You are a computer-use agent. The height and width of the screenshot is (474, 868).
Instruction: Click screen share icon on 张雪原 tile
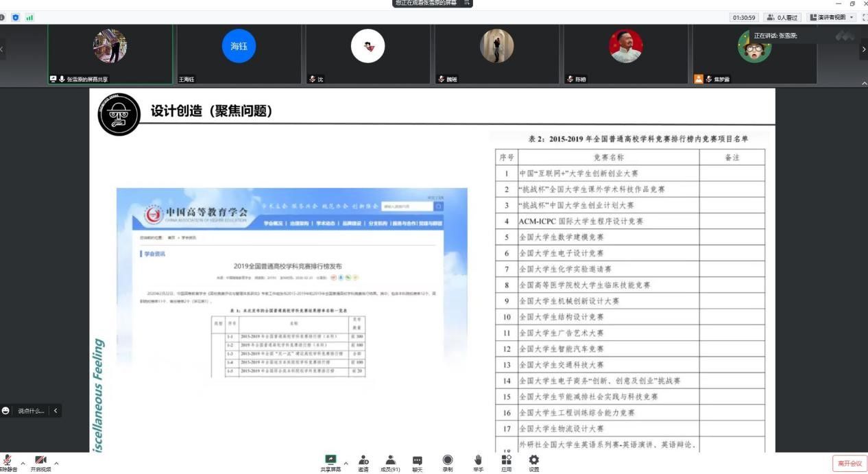pos(53,80)
